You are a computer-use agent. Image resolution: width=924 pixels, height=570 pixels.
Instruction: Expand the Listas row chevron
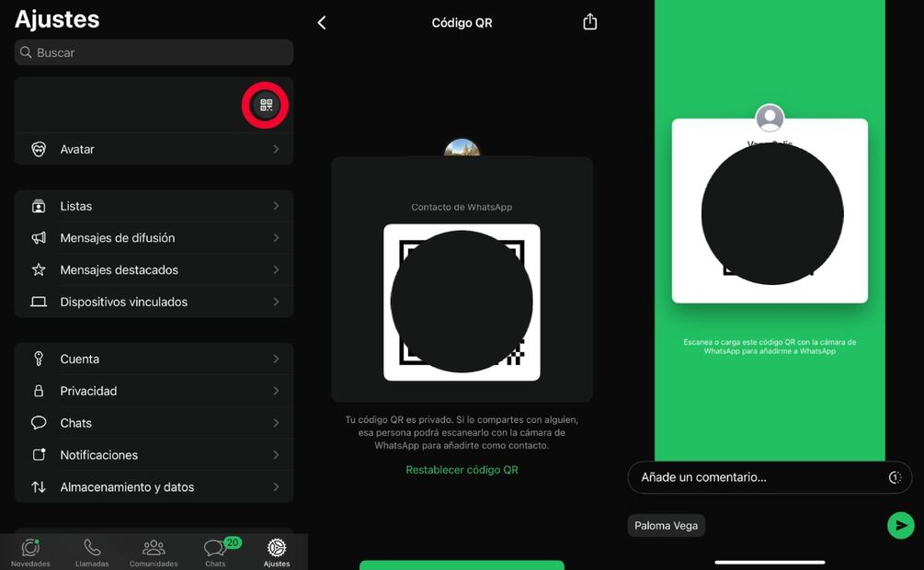pyautogui.click(x=276, y=206)
